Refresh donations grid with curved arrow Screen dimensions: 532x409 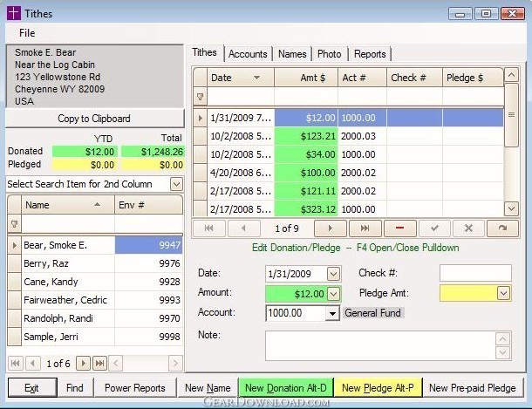pos(502,228)
